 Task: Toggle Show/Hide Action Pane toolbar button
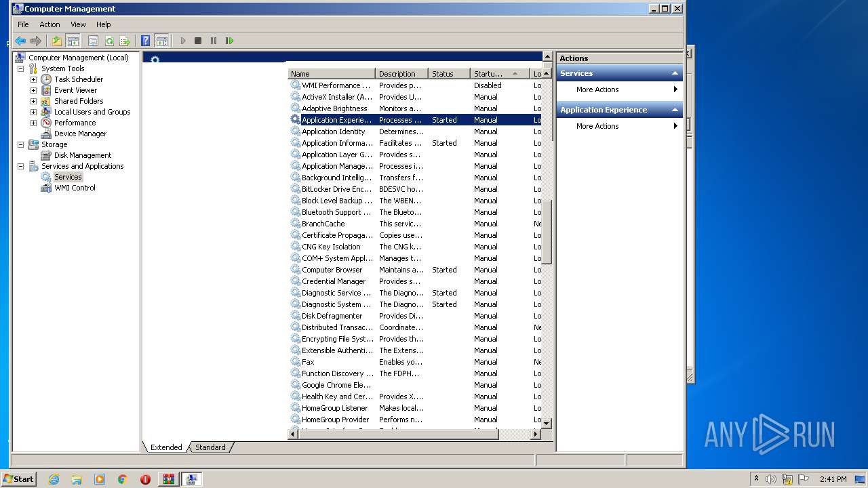point(161,41)
